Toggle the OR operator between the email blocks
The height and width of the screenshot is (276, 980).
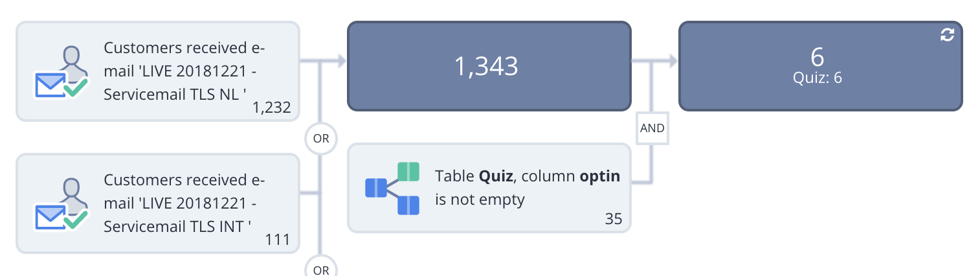pos(321,139)
